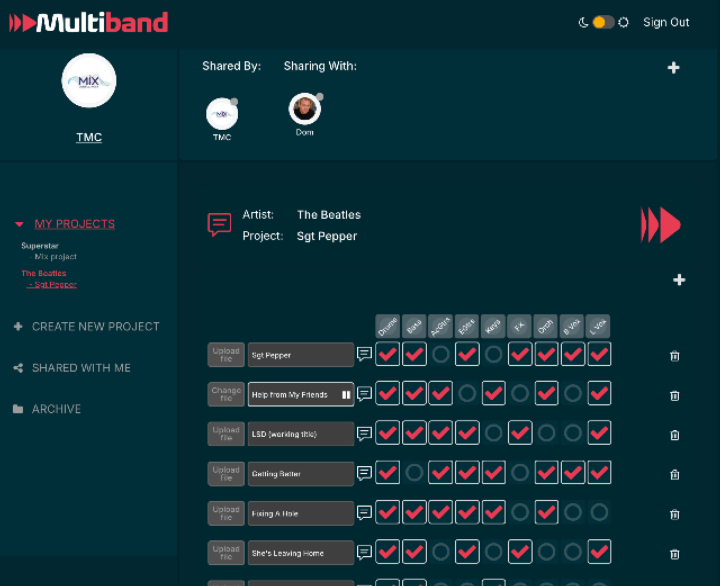Select Dom avatar under Sharing With
The width and height of the screenshot is (720, 586).
click(304, 109)
